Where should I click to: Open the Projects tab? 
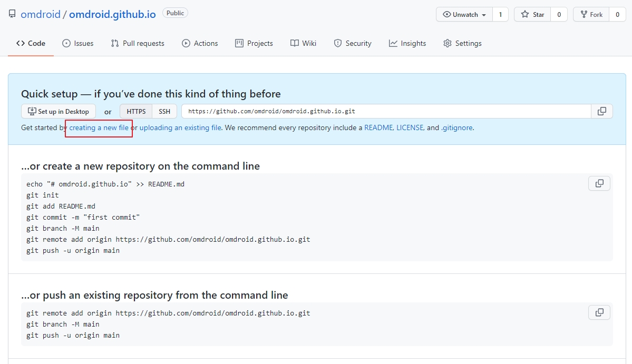[254, 43]
